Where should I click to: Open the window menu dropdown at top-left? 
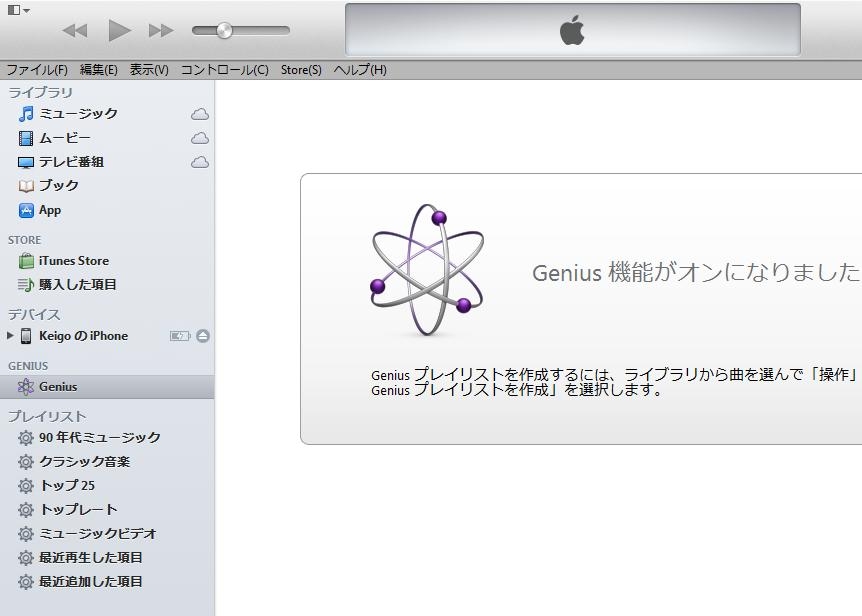tap(19, 10)
